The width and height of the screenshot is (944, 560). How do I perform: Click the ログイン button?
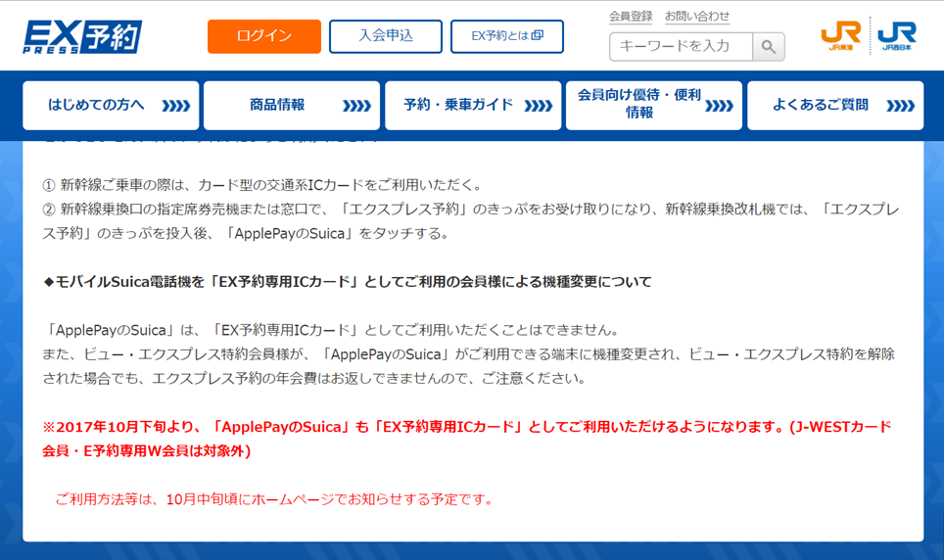264,36
